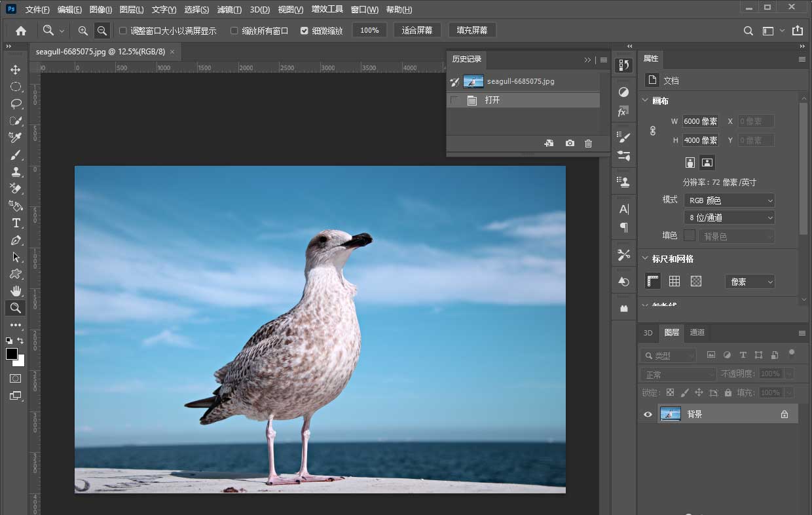Toggle grid in Properties panel
The image size is (812, 515).
674,281
